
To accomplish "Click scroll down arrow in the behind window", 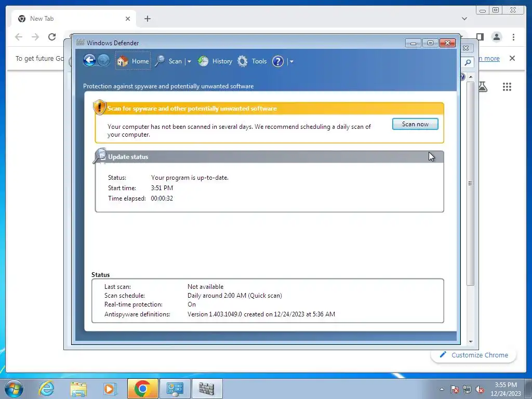I will 470,342.
